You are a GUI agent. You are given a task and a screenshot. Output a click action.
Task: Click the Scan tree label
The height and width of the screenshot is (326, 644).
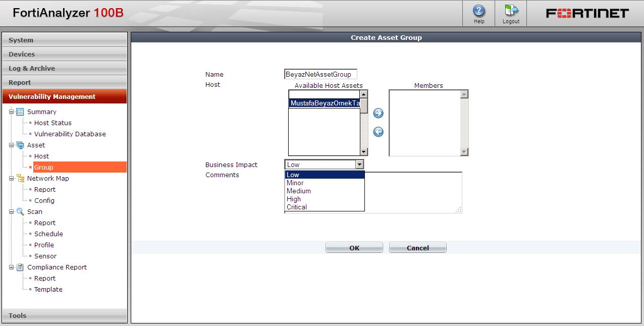point(35,211)
